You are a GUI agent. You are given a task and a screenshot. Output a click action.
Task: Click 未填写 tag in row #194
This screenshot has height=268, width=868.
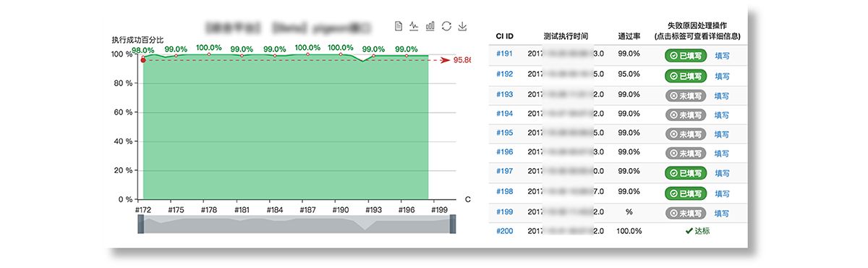[x=685, y=114]
